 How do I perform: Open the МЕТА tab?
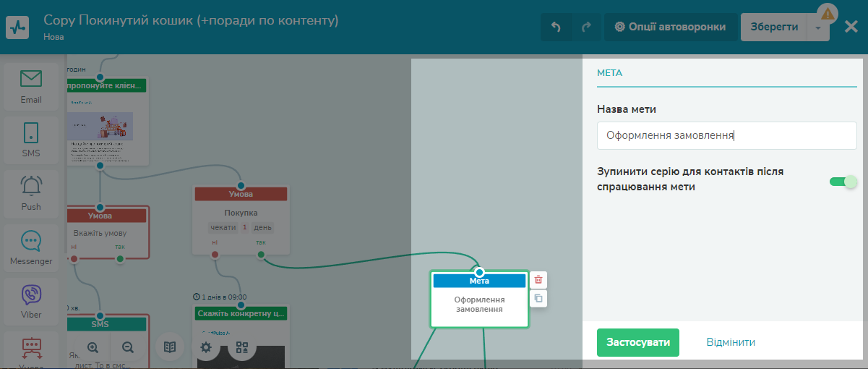point(609,73)
